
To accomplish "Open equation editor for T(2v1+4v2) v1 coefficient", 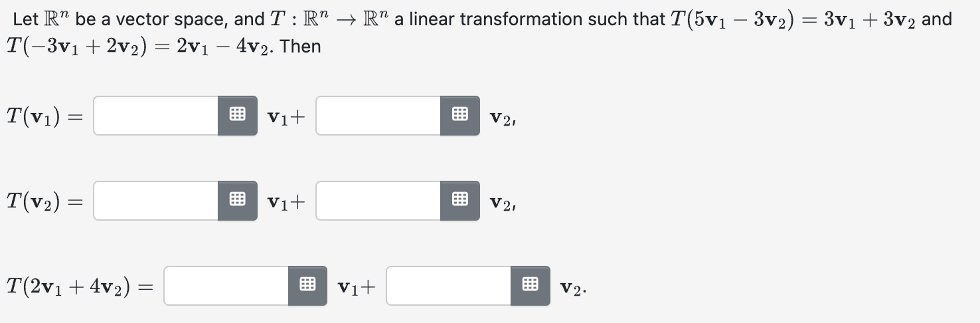I will click(x=307, y=286).
